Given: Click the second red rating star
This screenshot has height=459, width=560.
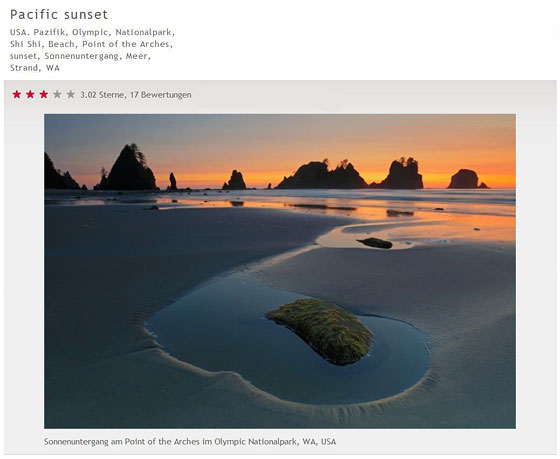Looking at the screenshot, I should [30, 94].
